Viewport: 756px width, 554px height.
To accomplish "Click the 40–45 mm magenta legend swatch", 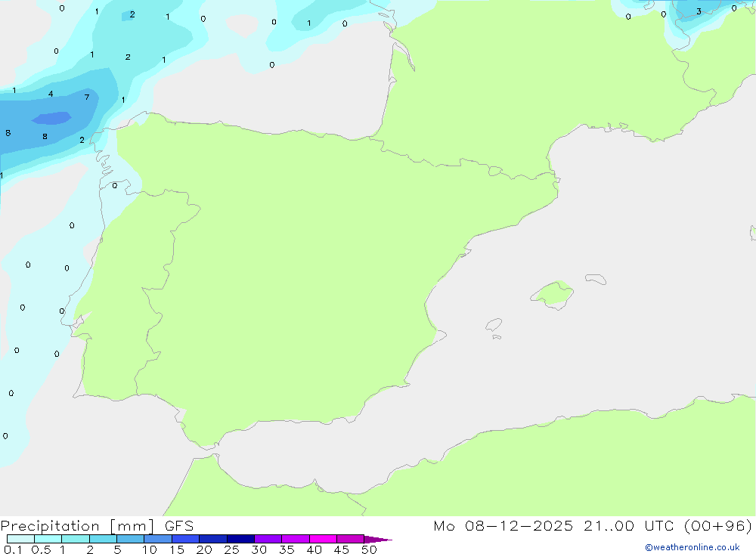I will click(x=323, y=539).
